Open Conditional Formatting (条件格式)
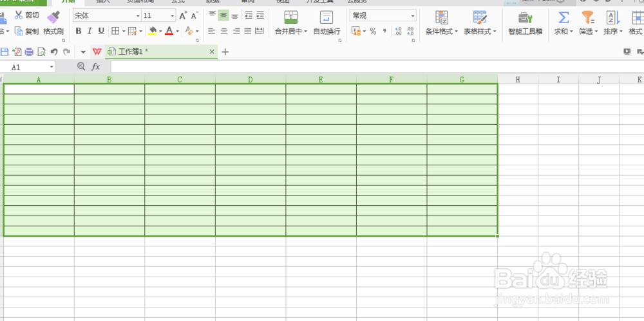The height and width of the screenshot is (321, 644). [442, 23]
